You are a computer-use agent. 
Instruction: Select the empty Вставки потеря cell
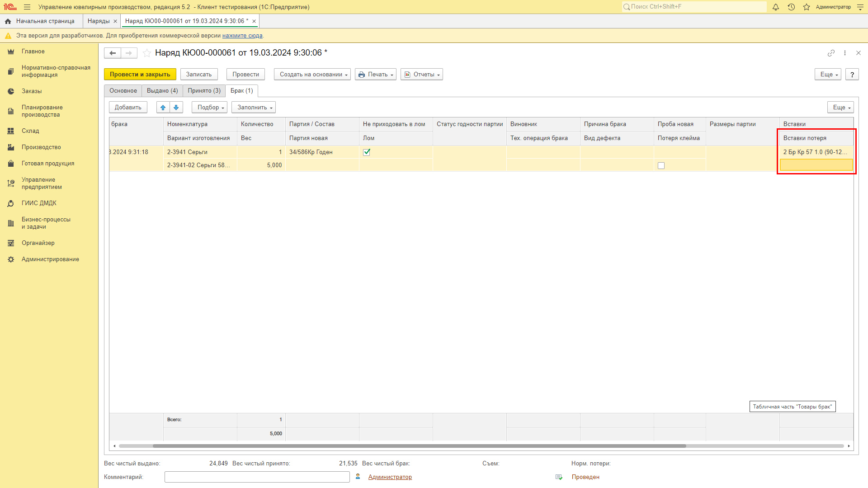tap(816, 165)
